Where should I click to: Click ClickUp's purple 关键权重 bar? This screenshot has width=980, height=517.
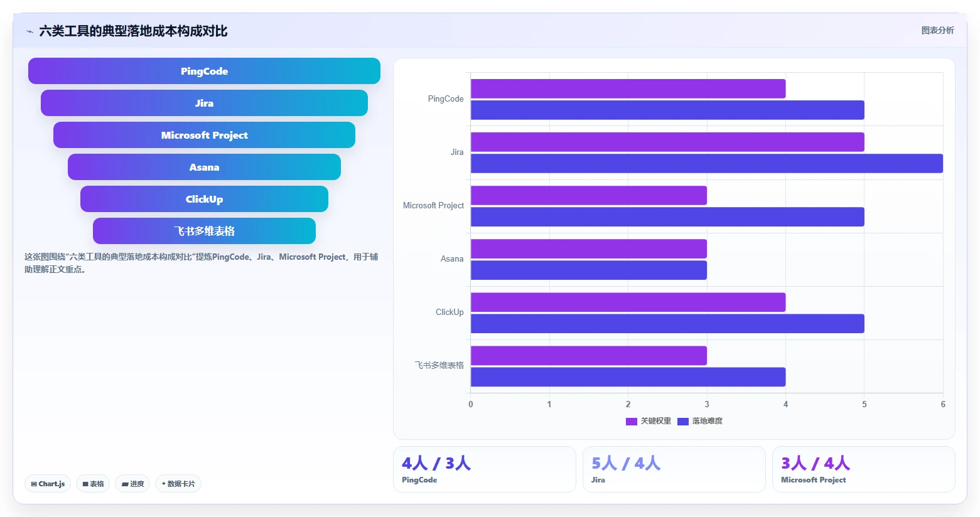pos(628,302)
